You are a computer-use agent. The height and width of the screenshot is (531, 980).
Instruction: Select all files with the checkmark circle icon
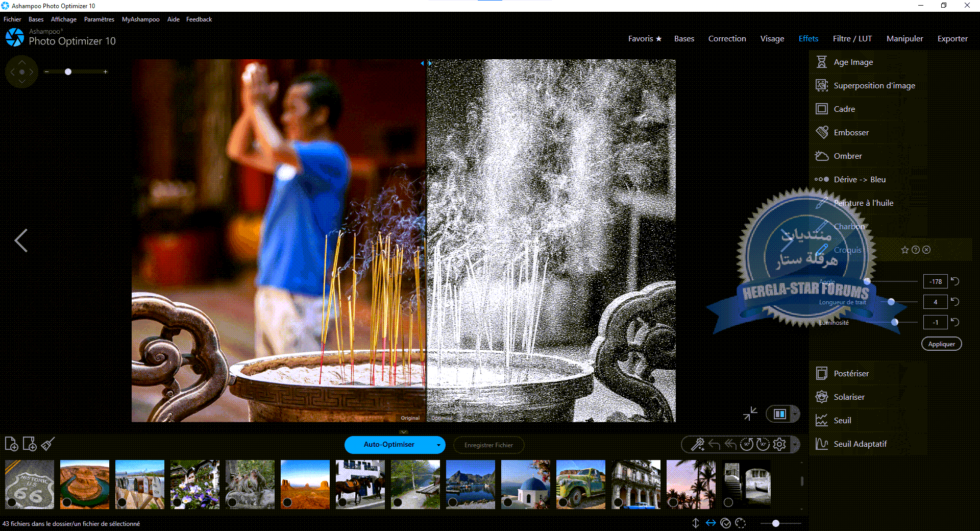point(726,523)
